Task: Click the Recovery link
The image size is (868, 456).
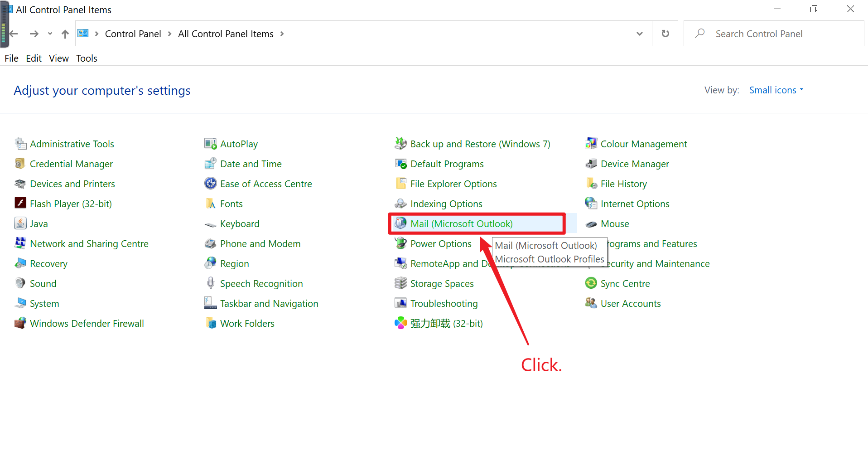Action: pyautogui.click(x=48, y=263)
